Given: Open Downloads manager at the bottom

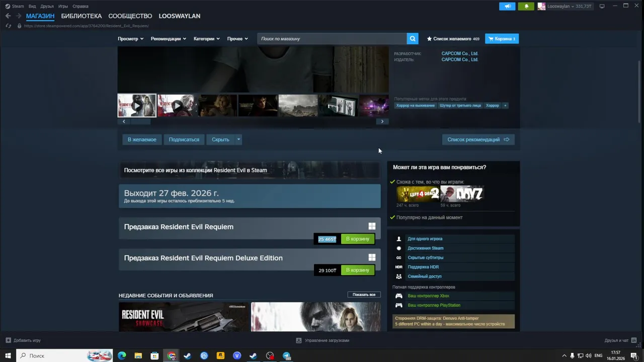Looking at the screenshot, I should [322, 340].
